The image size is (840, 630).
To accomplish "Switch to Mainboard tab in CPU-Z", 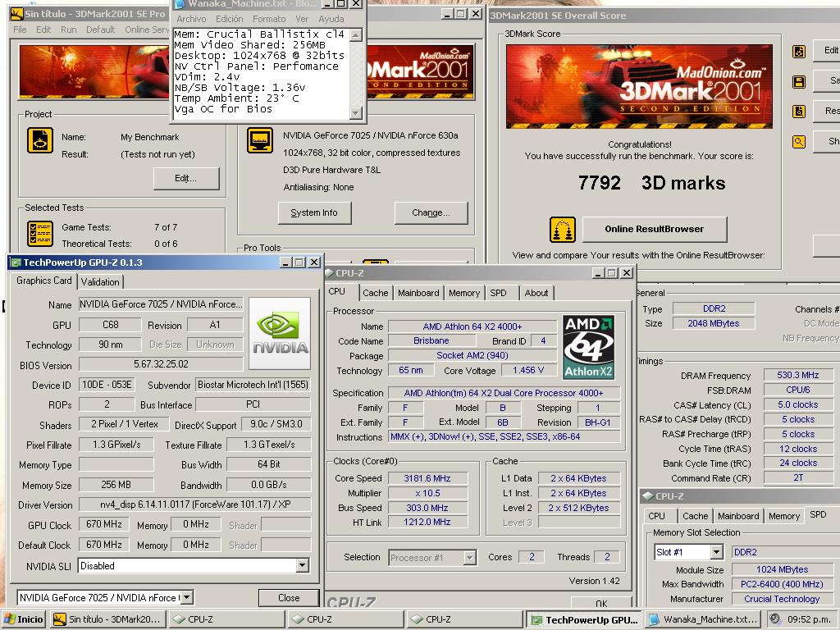I will pyautogui.click(x=418, y=293).
